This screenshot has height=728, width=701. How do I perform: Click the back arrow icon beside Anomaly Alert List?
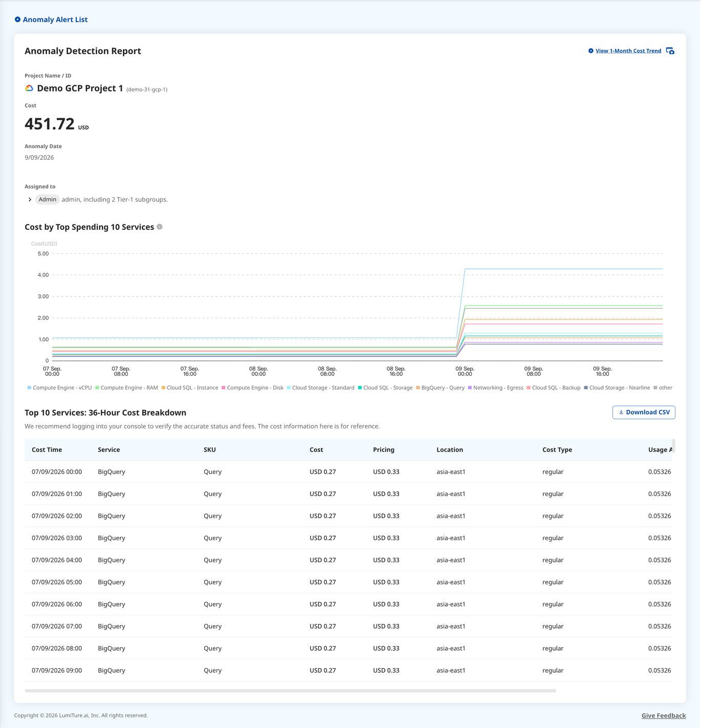click(x=17, y=19)
